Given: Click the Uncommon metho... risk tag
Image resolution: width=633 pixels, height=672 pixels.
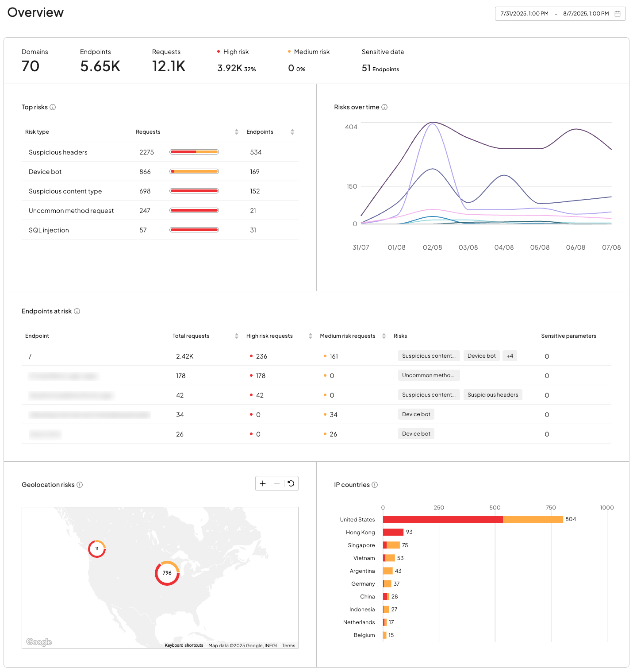Looking at the screenshot, I should (428, 375).
